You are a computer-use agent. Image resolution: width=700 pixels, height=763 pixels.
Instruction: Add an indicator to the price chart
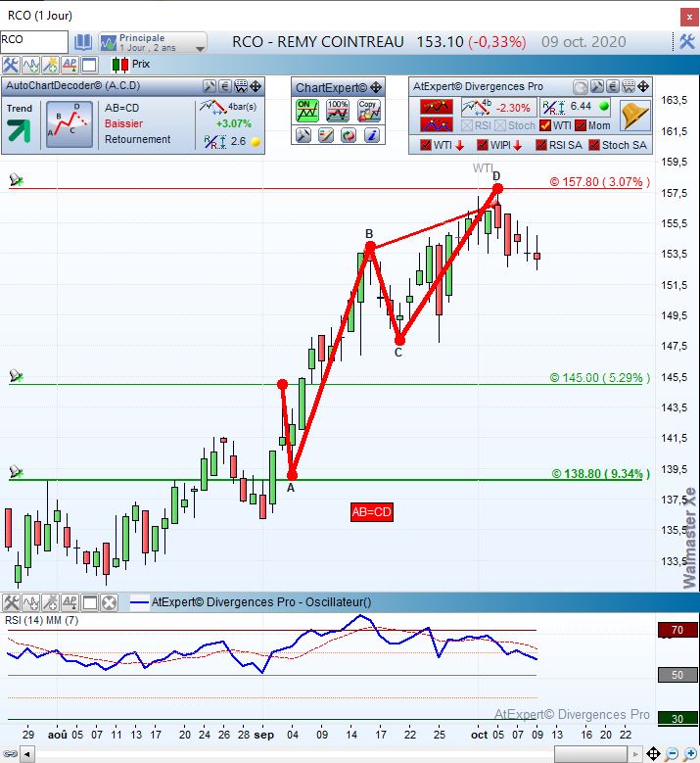[30, 65]
